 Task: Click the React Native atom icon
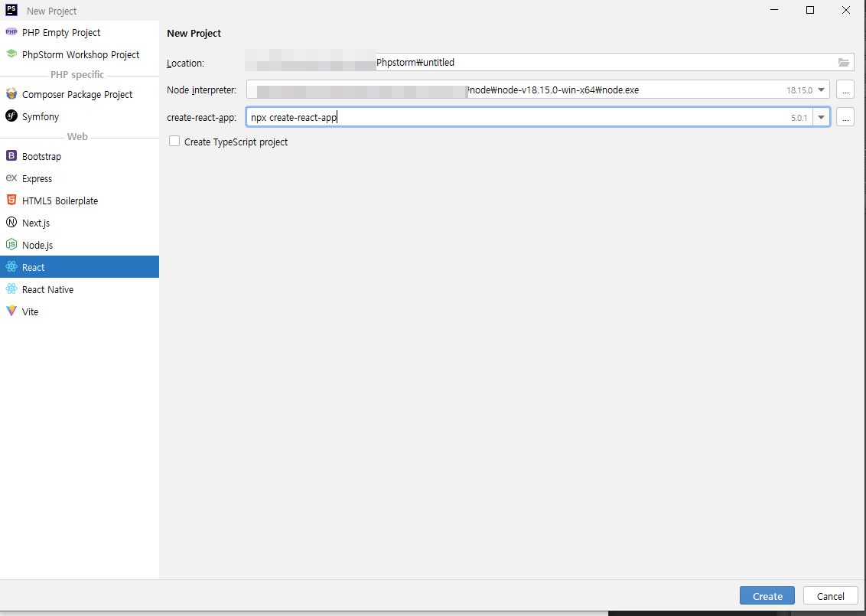coord(11,289)
